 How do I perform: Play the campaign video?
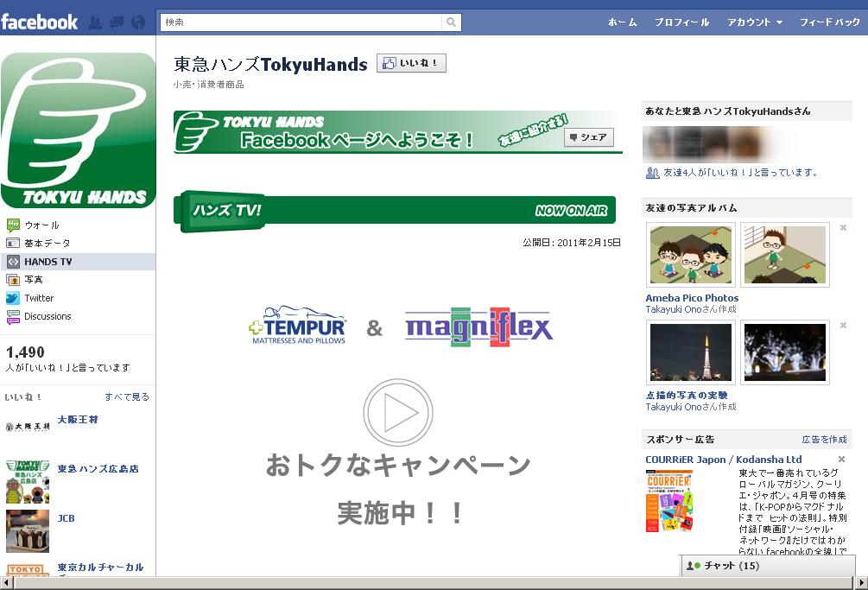(x=398, y=412)
